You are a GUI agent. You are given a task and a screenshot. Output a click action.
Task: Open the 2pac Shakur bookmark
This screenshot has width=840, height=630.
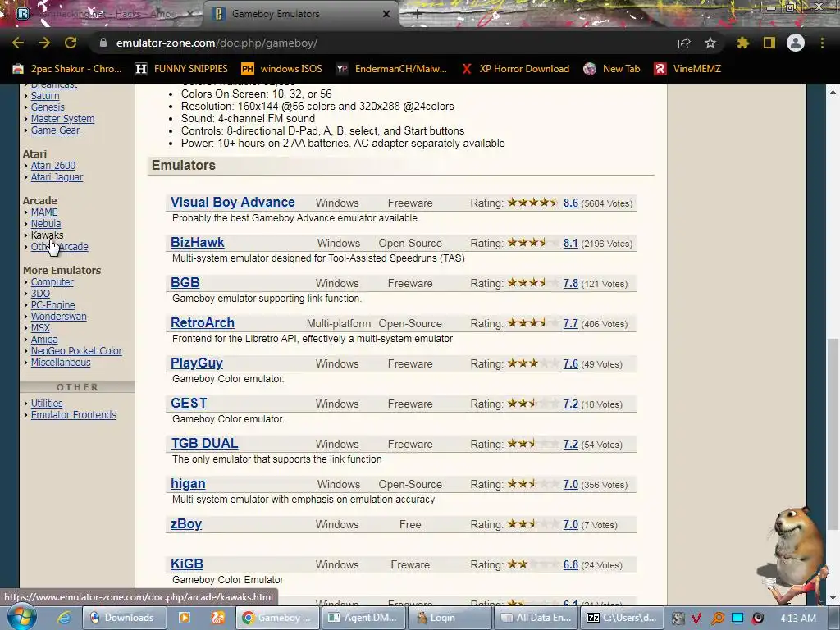(x=67, y=69)
